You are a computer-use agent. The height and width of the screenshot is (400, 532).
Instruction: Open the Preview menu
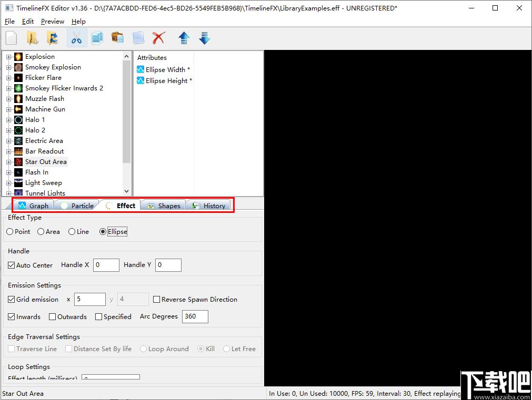point(53,22)
